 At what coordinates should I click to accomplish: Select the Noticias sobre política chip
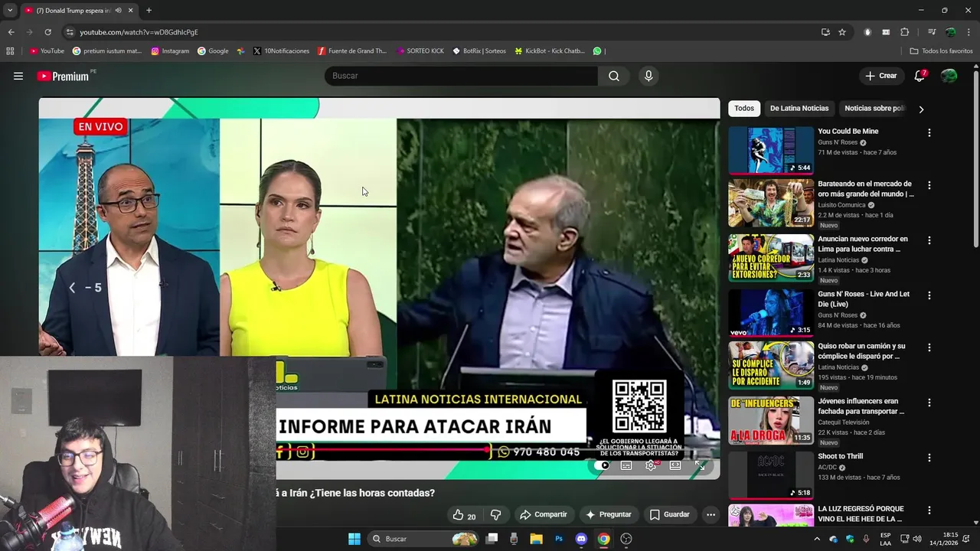tap(874, 109)
